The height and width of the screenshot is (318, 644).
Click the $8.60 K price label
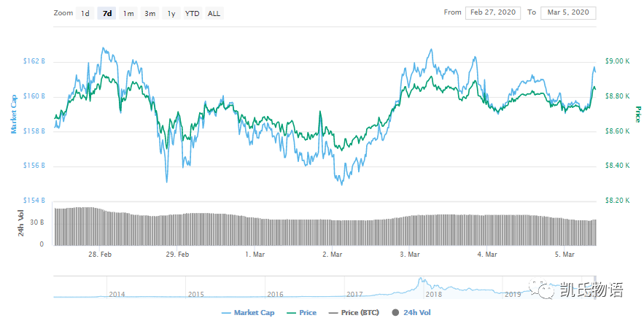tap(617, 131)
